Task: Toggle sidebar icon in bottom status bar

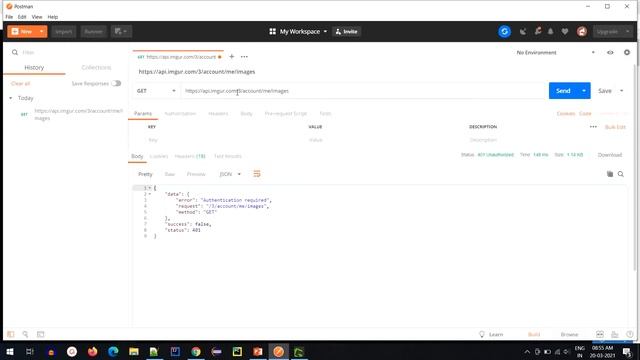Action: (x=11, y=334)
